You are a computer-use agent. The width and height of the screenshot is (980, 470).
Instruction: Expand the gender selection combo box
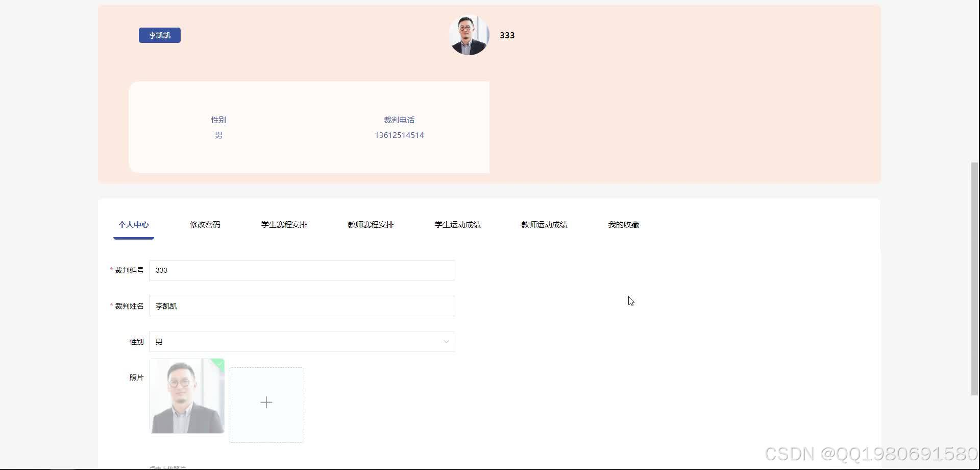pyautogui.click(x=301, y=341)
